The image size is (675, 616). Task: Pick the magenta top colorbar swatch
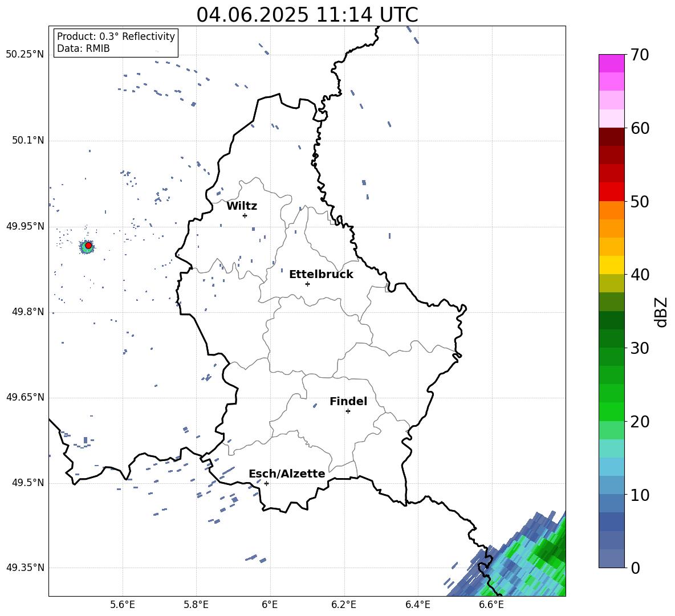click(611, 63)
